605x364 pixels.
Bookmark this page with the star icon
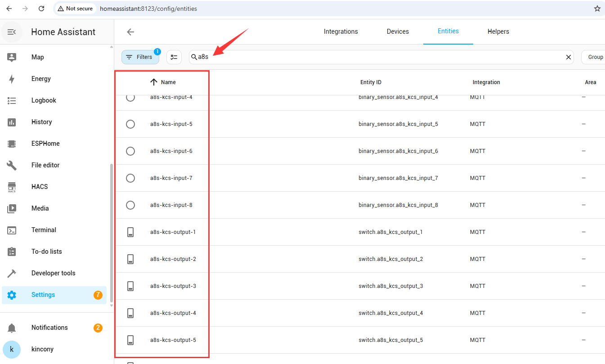tap(597, 9)
